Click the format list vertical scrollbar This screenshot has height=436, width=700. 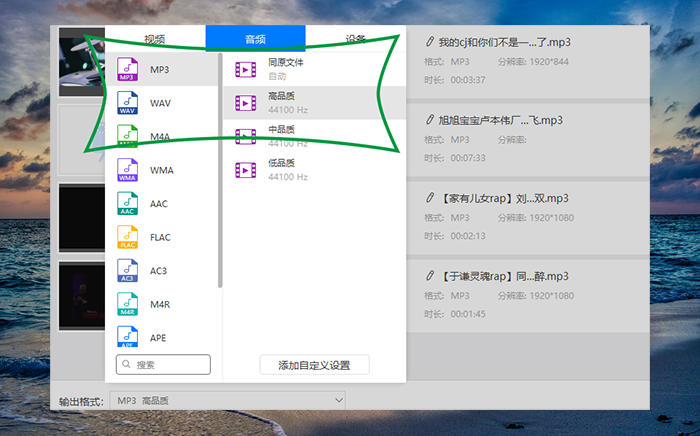[220, 170]
